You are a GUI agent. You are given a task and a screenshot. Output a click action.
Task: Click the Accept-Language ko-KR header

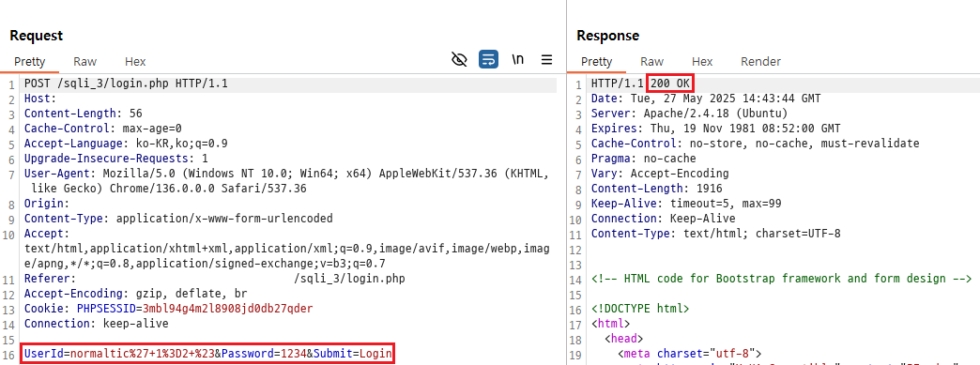pyautogui.click(x=126, y=144)
